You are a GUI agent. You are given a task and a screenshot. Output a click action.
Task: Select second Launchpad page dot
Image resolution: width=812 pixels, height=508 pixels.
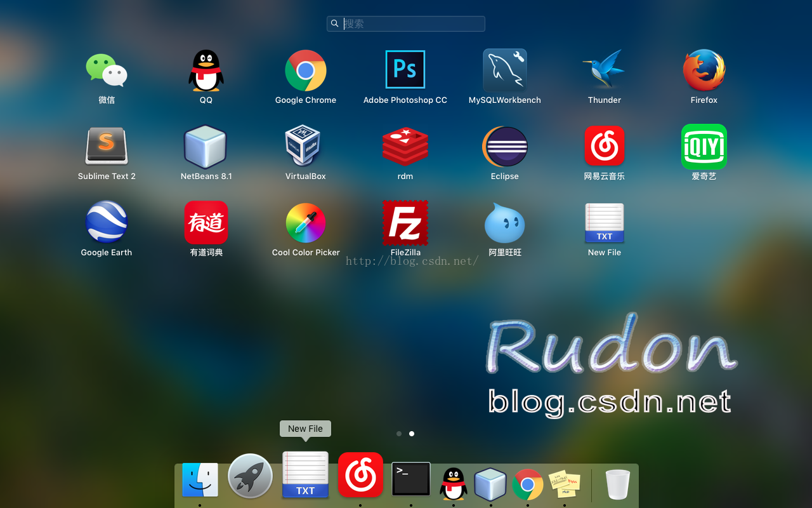(412, 434)
